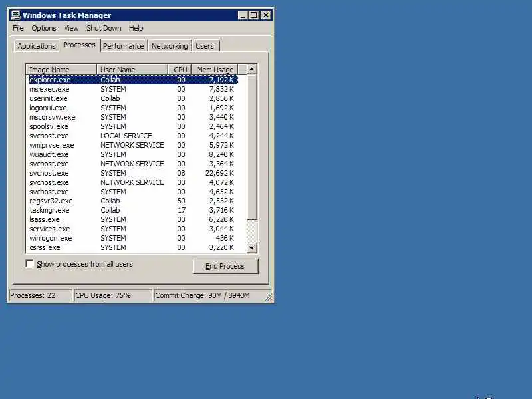532x399 pixels.
Task: Open the File menu
Action: click(18, 28)
